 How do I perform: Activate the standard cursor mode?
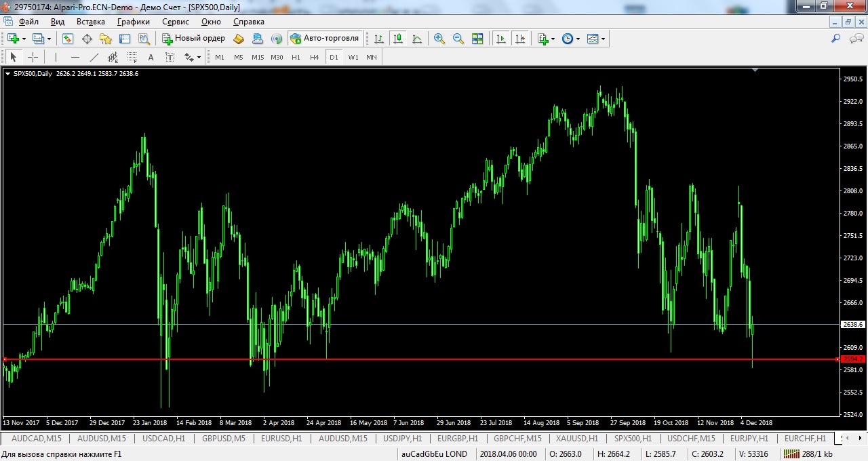coord(13,57)
